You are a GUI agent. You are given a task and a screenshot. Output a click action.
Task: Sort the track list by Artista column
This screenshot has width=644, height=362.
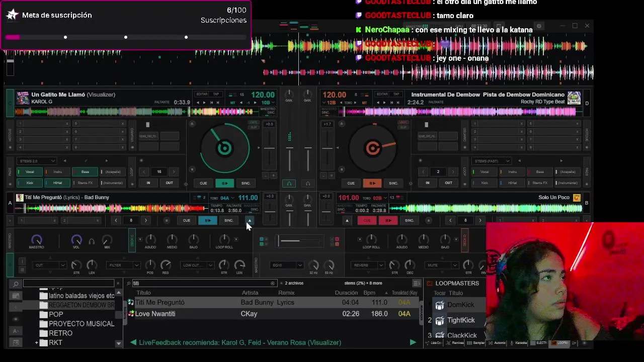[250, 293]
